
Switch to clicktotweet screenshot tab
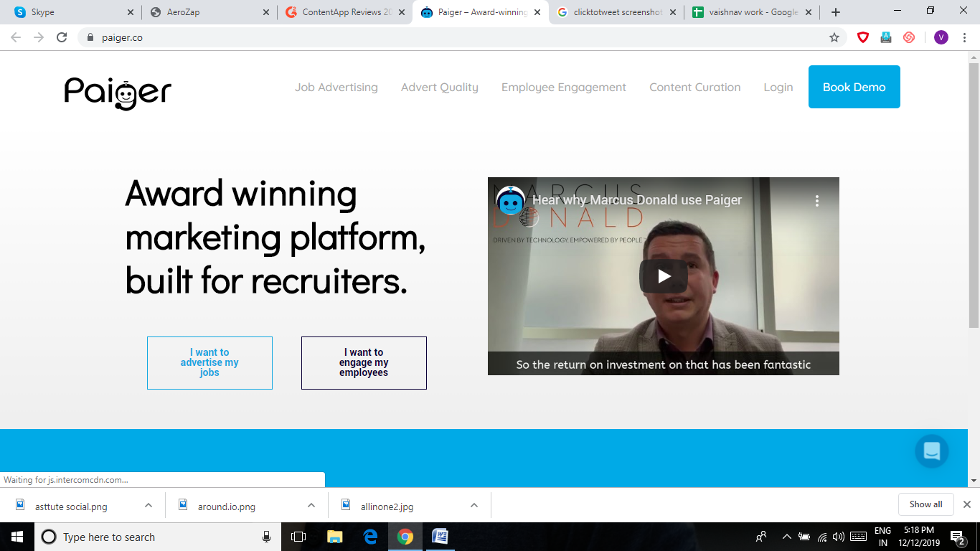pyautogui.click(x=617, y=12)
